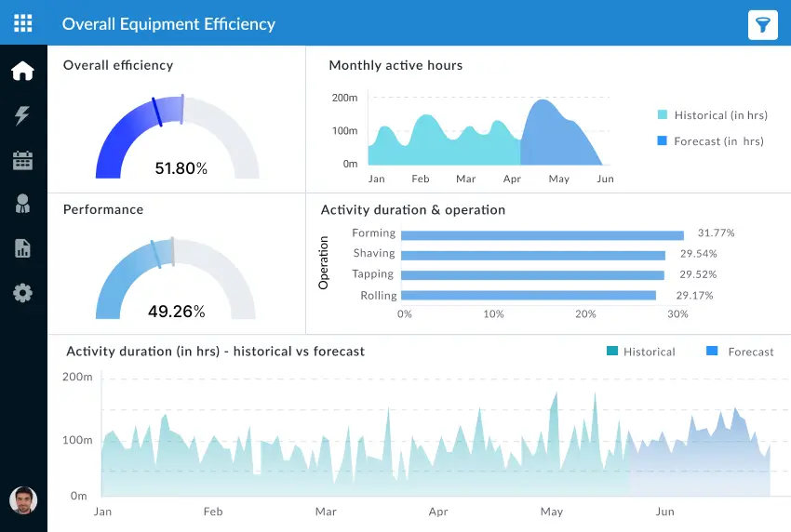
Task: Toggle Forecast (in hrs) legend entry
Action: (709, 141)
